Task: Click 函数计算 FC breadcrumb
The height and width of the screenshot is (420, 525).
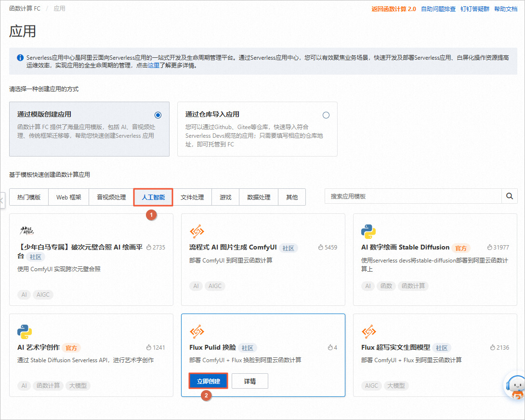Action: pos(25,8)
